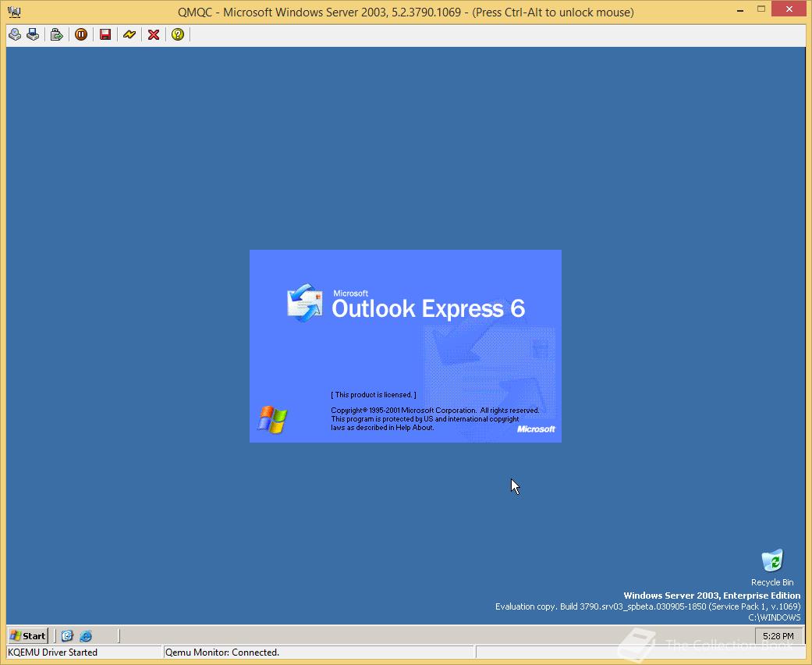Click the copyright notice on splash screen
Image resolution: width=812 pixels, height=665 pixels.
(x=435, y=419)
